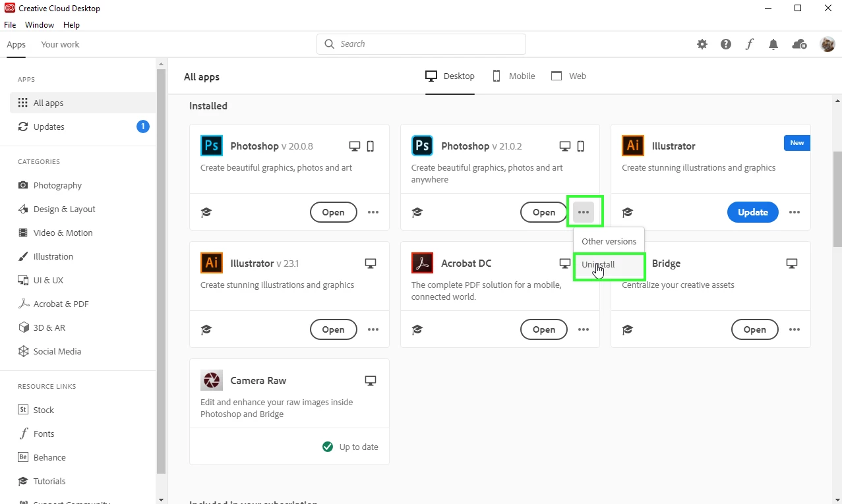The image size is (842, 504).
Task: Open the fonts 'f' icon in header
Action: point(750,44)
